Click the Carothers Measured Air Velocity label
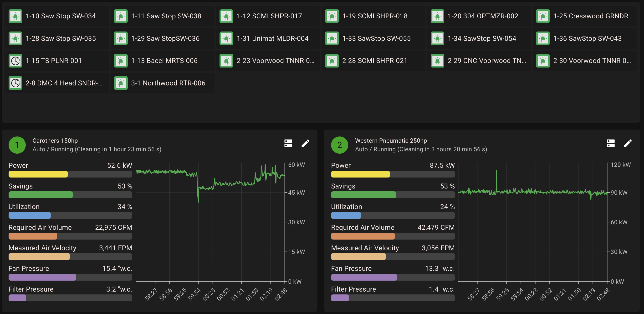The height and width of the screenshot is (314, 644). 42,248
